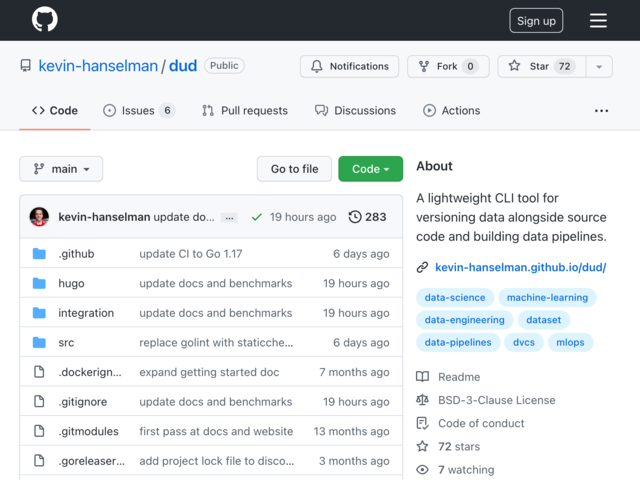The height and width of the screenshot is (480, 640).
Task: Click the fork icon in Fork button
Action: [424, 66]
